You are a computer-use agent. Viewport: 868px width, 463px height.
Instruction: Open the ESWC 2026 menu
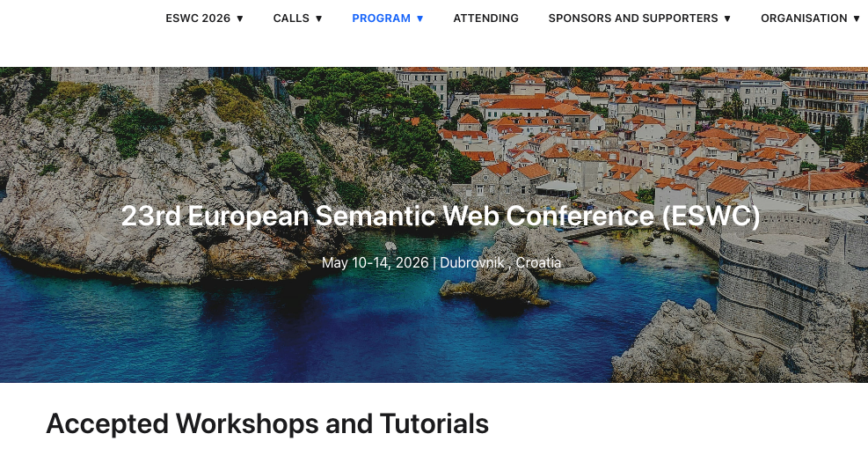(x=198, y=18)
